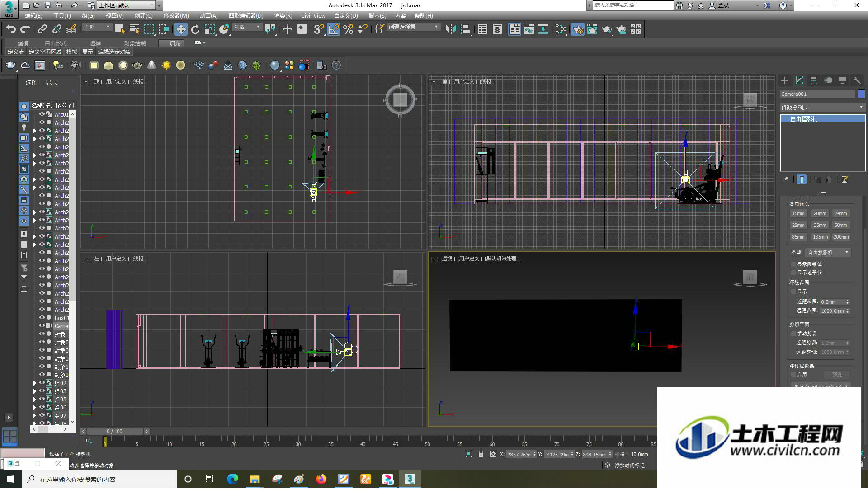Image resolution: width=868 pixels, height=489 pixels.
Task: Select the Select and Link tool
Action: click(x=42, y=29)
